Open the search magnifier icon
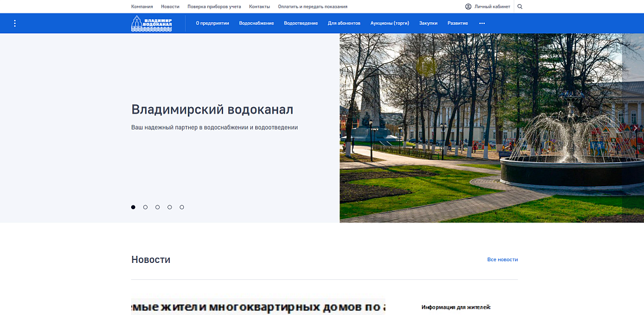The image size is (644, 315). tap(520, 6)
